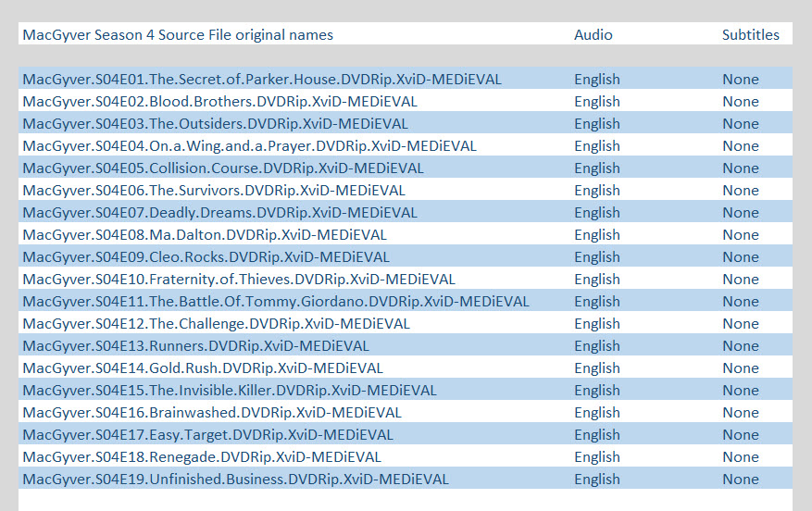
Task: Select the S04E02 Blood Brothers filename
Action: (219, 102)
